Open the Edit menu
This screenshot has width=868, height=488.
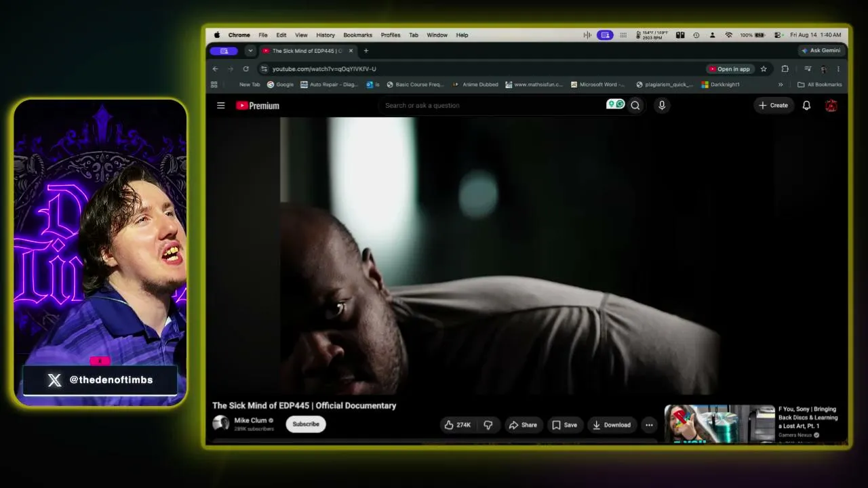281,35
